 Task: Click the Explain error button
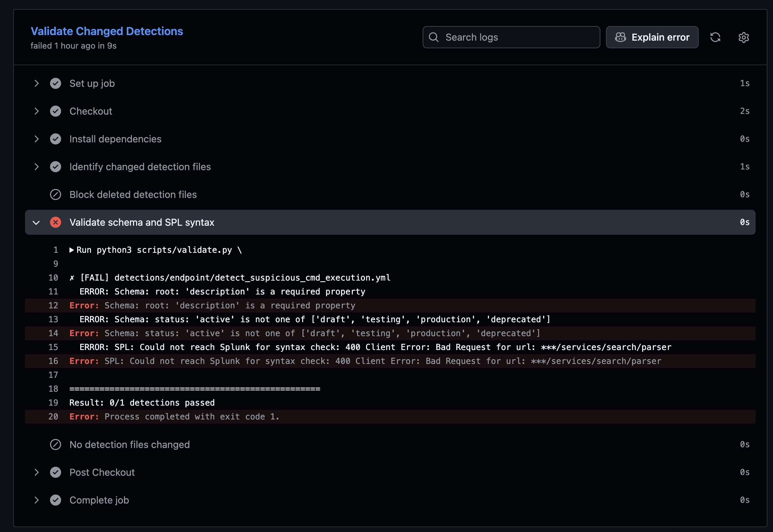click(x=652, y=37)
